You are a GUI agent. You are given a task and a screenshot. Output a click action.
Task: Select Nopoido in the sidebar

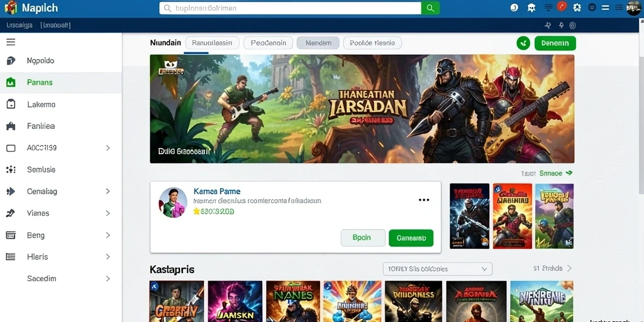point(61,61)
